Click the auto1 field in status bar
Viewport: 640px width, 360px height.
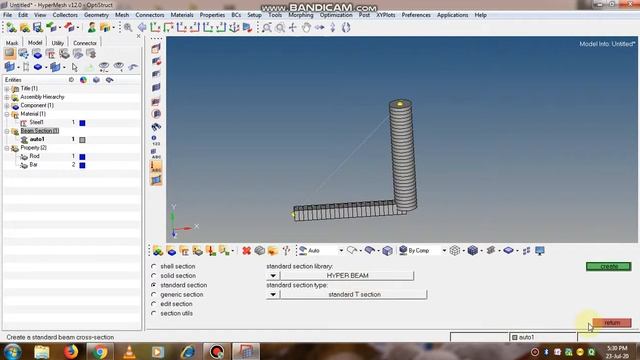(543, 337)
